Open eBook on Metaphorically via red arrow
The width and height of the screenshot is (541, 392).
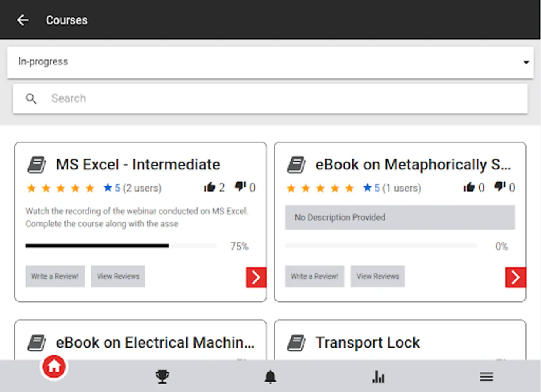click(515, 277)
